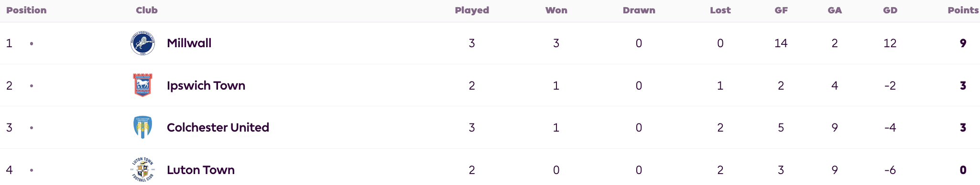The width and height of the screenshot is (980, 185).
Task: Click the Luton Town club crest
Action: click(142, 169)
